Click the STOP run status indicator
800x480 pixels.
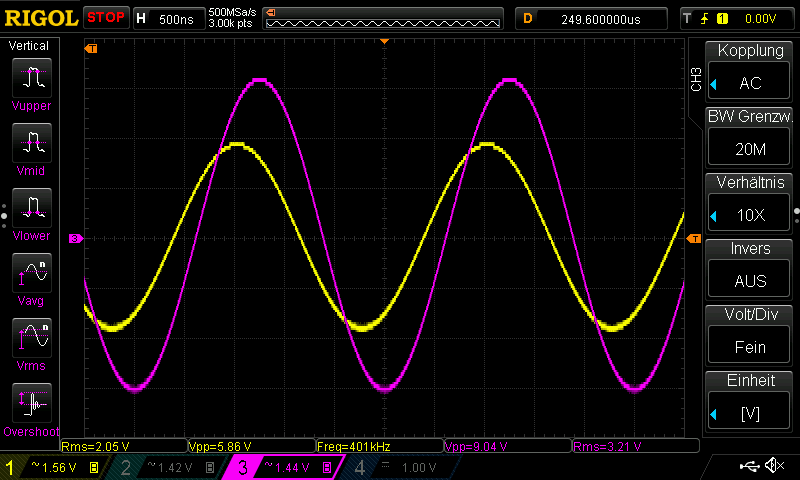point(106,17)
